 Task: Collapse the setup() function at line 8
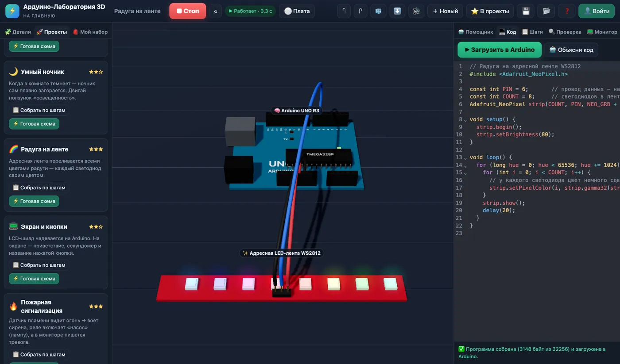coord(465,120)
